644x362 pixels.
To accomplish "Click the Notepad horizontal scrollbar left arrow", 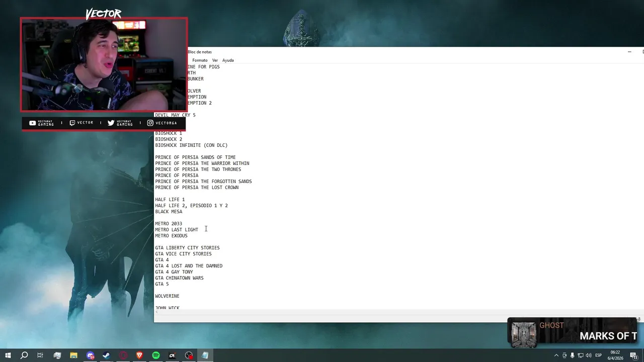I will [157, 312].
